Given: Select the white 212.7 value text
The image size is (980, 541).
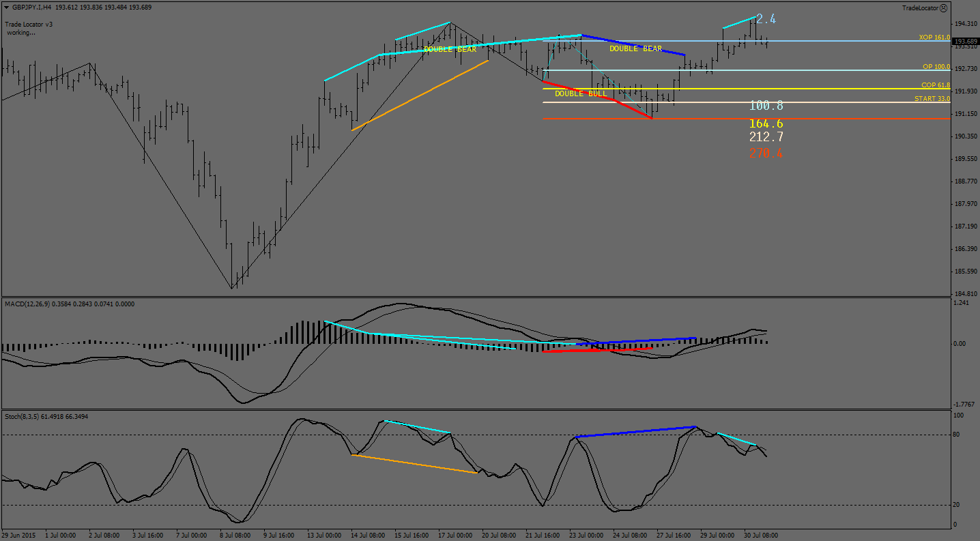Looking at the screenshot, I should [x=766, y=137].
